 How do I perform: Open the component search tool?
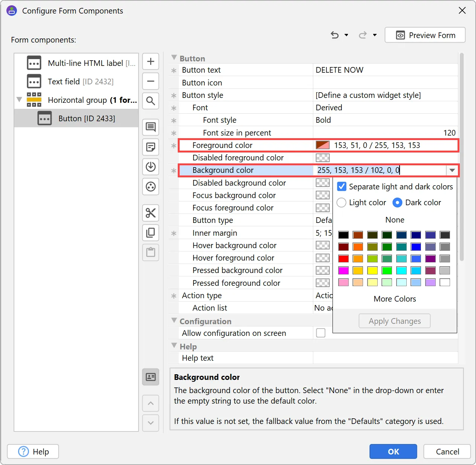[151, 101]
